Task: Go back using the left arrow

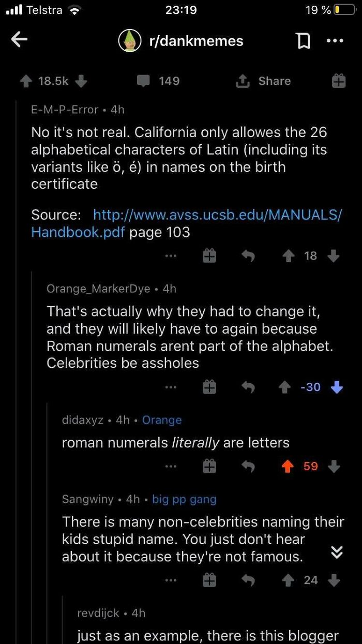Action: [19, 40]
